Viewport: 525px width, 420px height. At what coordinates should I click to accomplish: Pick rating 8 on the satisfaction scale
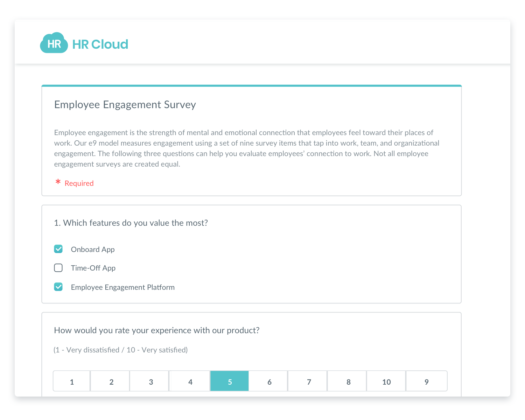[x=348, y=381]
